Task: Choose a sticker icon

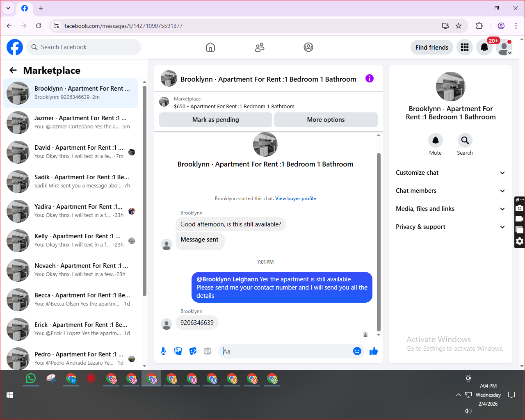Action: (193, 351)
